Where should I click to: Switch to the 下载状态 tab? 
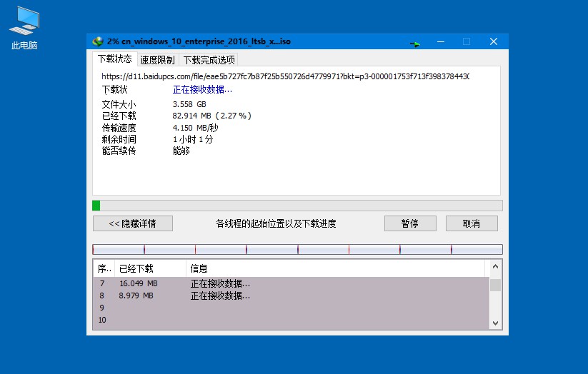115,59
